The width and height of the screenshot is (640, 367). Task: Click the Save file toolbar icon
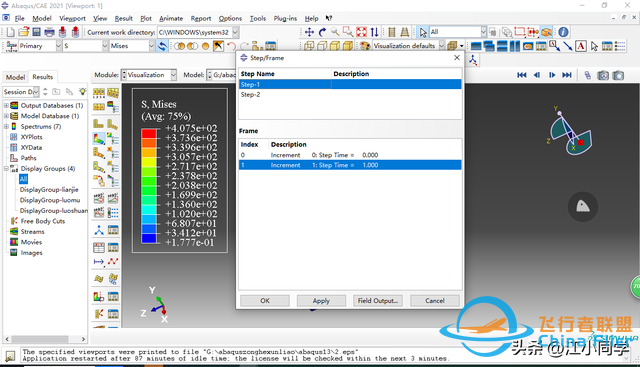click(36, 32)
